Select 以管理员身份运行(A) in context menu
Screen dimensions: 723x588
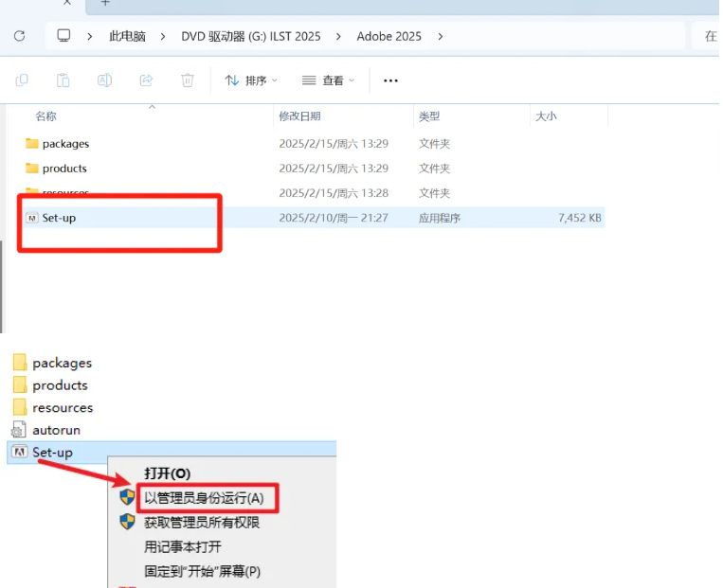coord(204,498)
